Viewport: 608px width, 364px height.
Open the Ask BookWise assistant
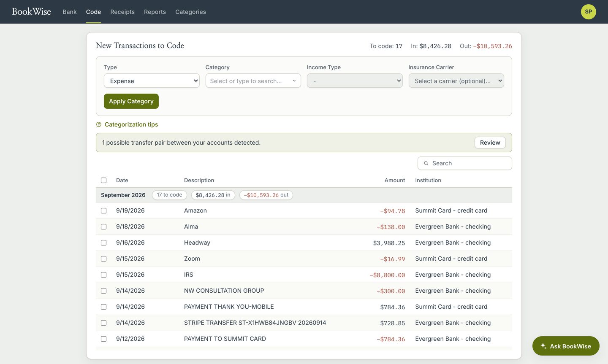coord(566,346)
